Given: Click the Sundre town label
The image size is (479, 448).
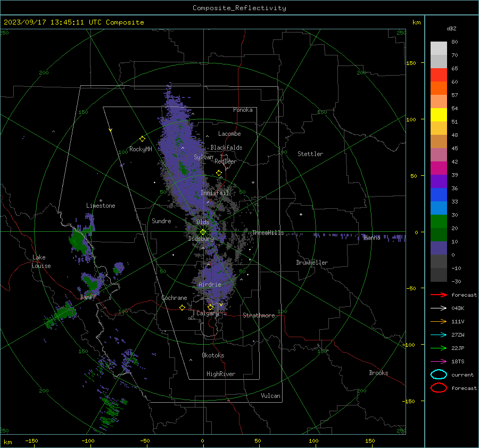Looking at the screenshot, I should (x=161, y=221).
